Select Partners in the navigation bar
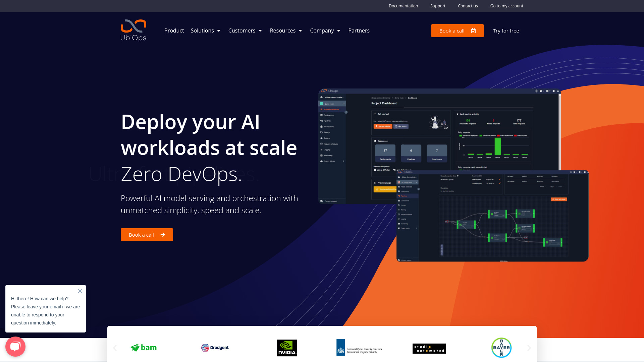 coord(359,31)
